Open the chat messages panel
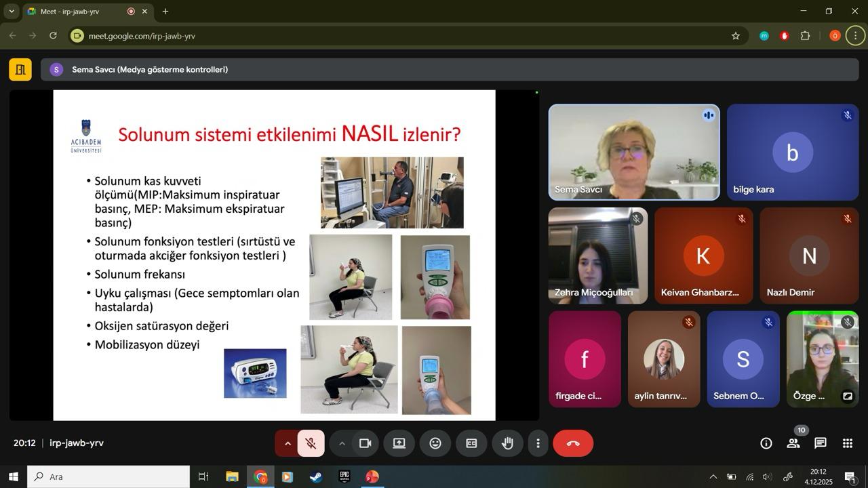Image resolution: width=868 pixels, height=488 pixels. [x=820, y=443]
